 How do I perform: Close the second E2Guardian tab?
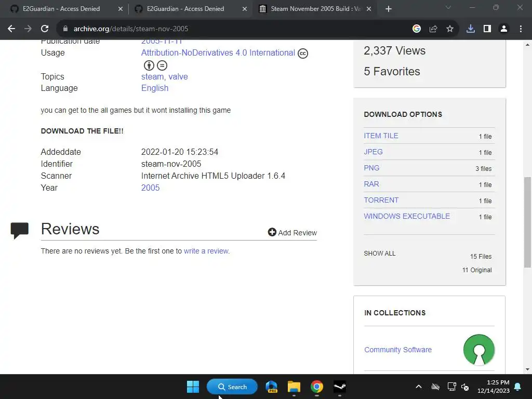[x=245, y=9]
